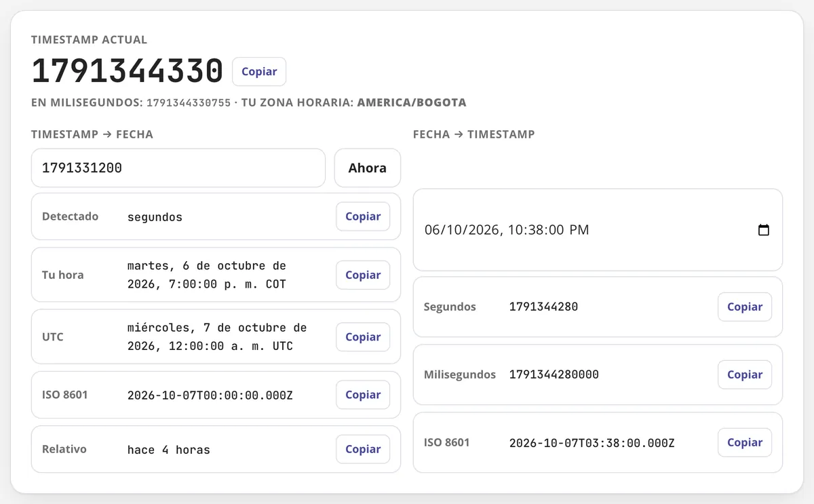Click the AMERICA/BOGOTA time zone text
814x504 pixels.
tap(412, 103)
